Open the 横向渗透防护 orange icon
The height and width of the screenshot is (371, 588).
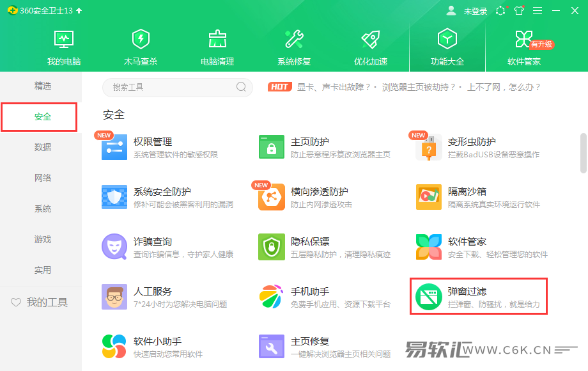tap(272, 197)
